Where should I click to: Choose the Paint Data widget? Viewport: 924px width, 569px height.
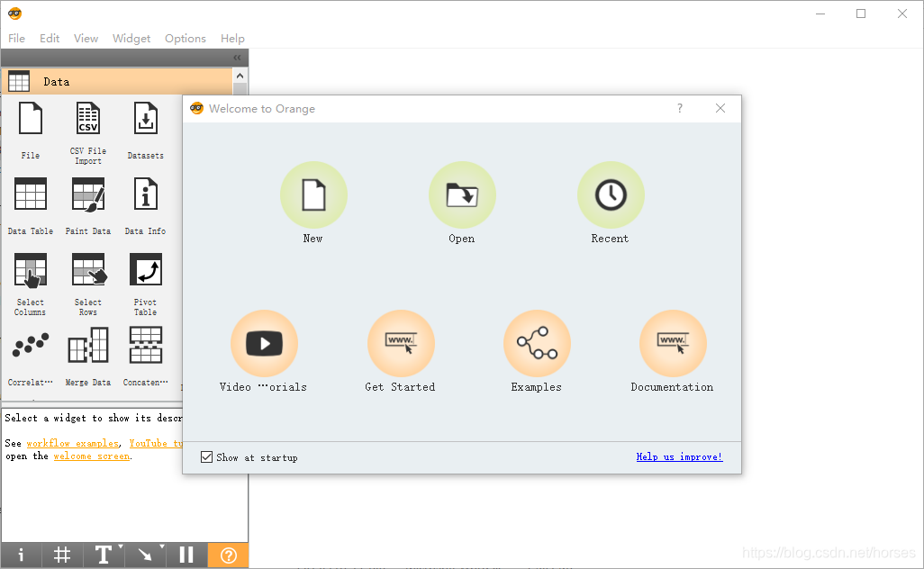[87, 206]
